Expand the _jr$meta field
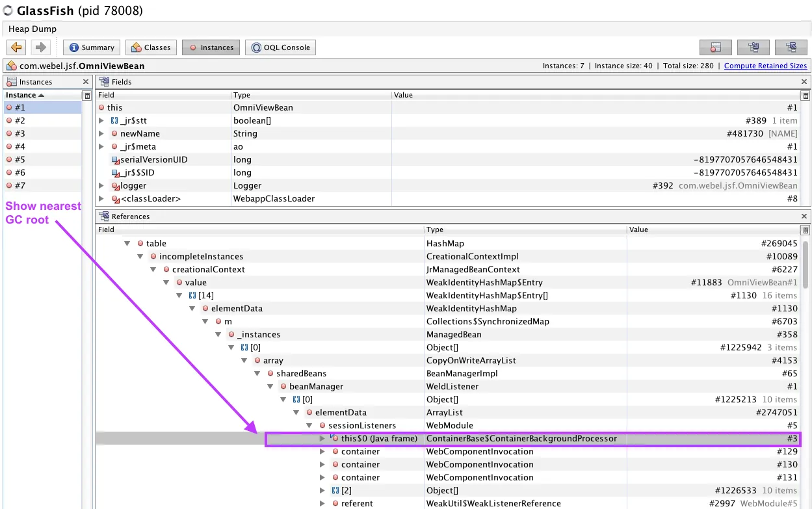The width and height of the screenshot is (812, 509). coord(101,146)
